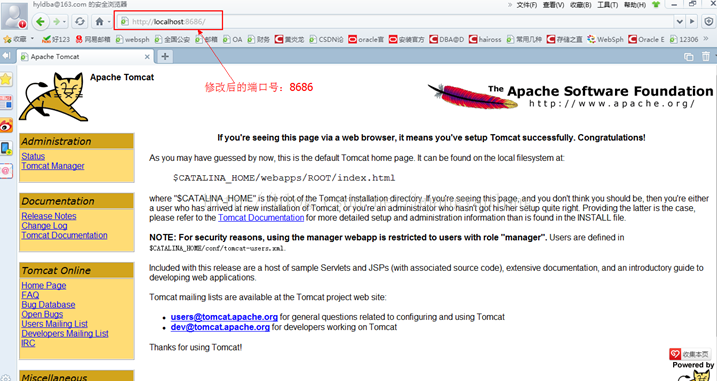The image size is (717, 381).
Task: Open the 常用几种 bookmark
Action: (x=524, y=39)
